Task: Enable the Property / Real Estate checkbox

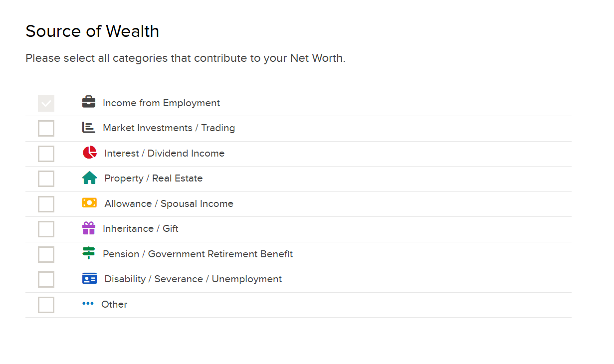Action: click(46, 179)
